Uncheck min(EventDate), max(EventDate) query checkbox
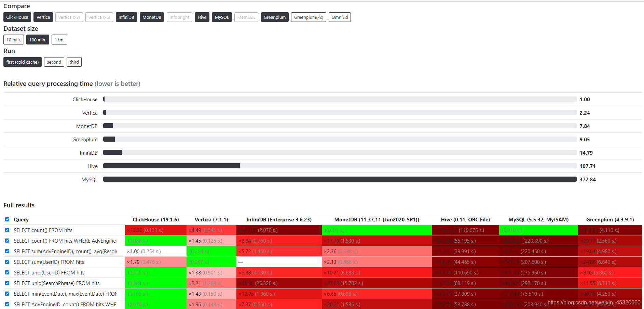This screenshot has width=644, height=309. [7, 294]
